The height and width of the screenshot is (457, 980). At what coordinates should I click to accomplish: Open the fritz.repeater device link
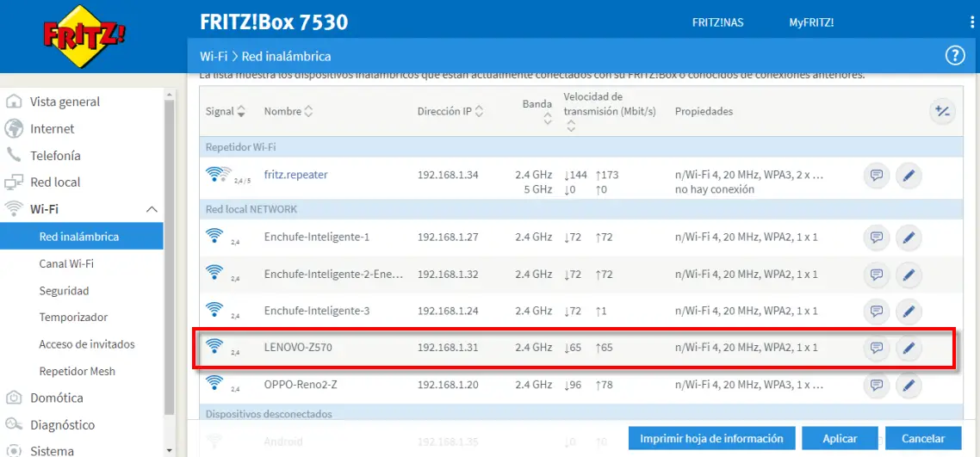coord(295,175)
